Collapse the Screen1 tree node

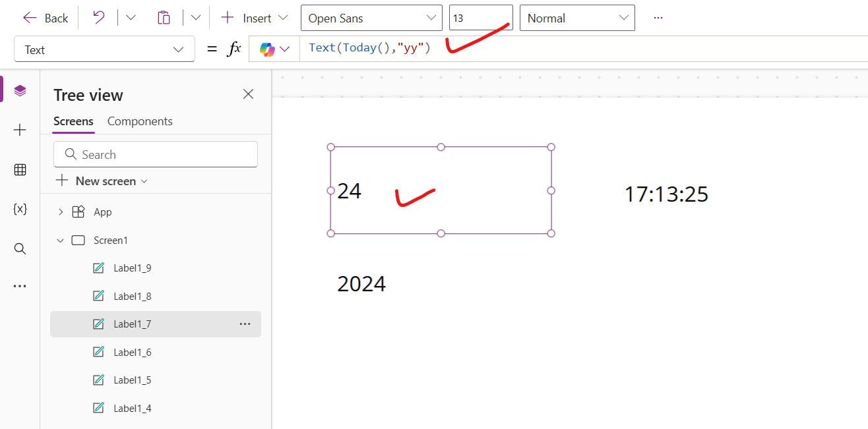61,241
